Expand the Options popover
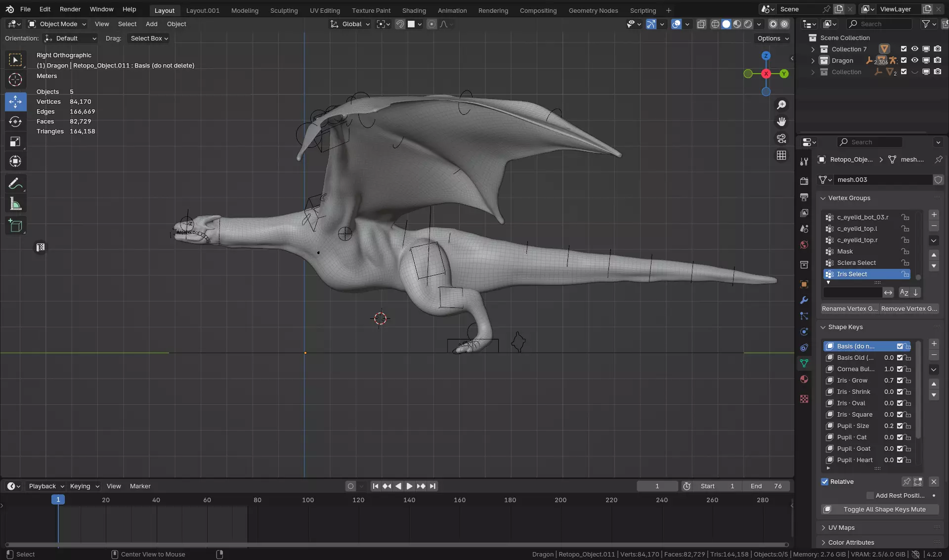Viewport: 949px width, 560px height. click(x=773, y=38)
